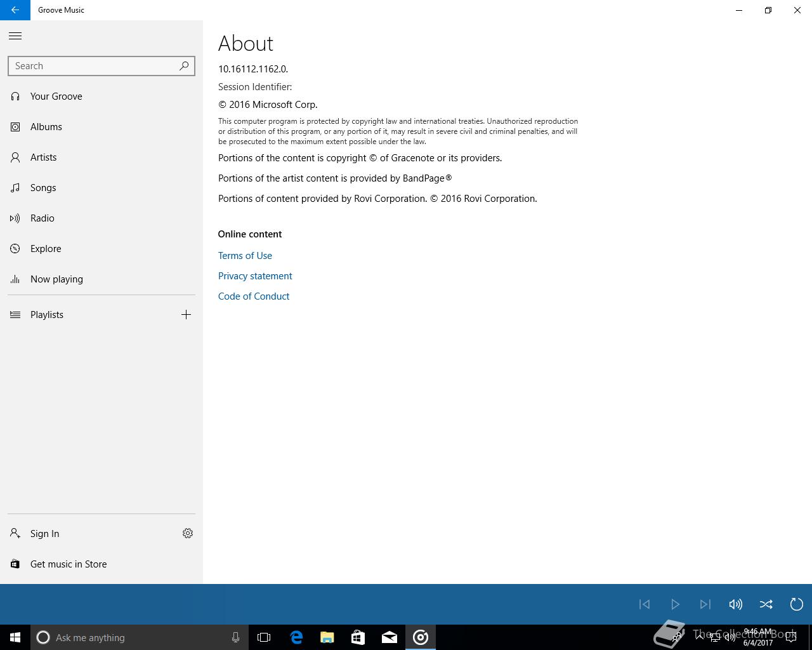Click the Online content heading
Screen dimensions: 812x650
250,234
